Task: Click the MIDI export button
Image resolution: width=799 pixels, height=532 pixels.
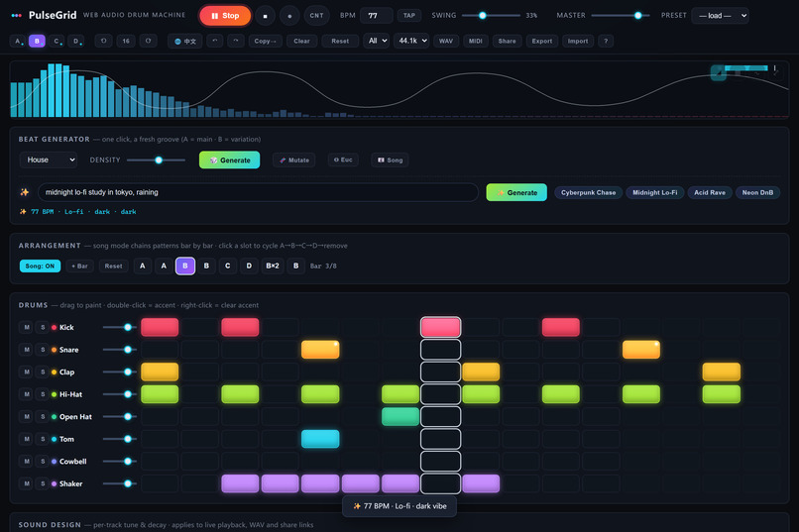Action: coord(476,42)
